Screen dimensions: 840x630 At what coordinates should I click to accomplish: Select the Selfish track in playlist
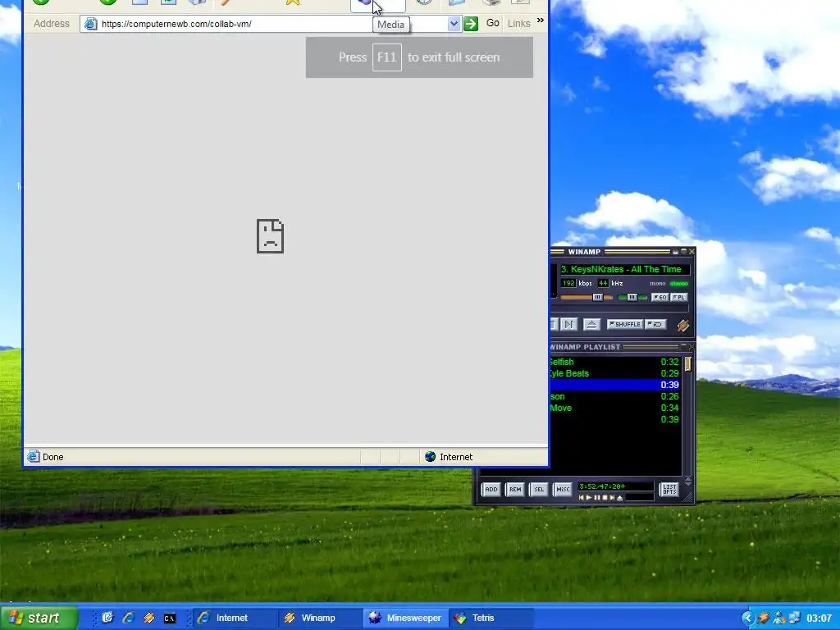pyautogui.click(x=615, y=362)
